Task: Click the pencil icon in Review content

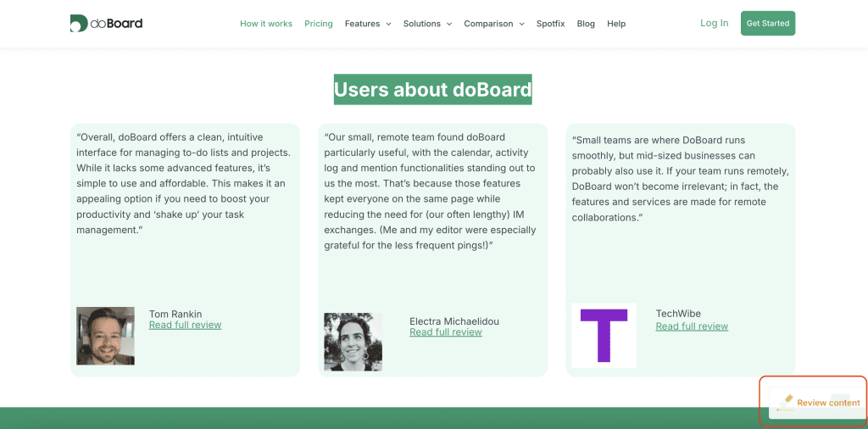Action: pos(785,403)
